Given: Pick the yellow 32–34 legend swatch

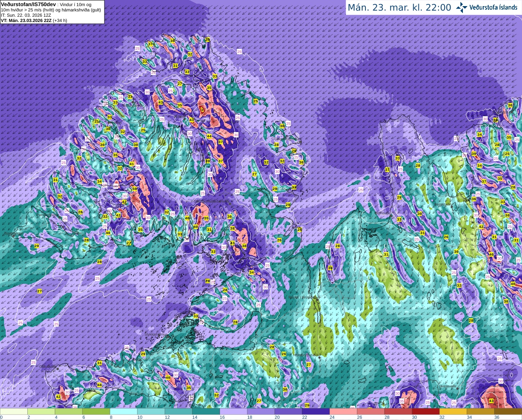Looking at the screenshot, I should coord(452,411).
